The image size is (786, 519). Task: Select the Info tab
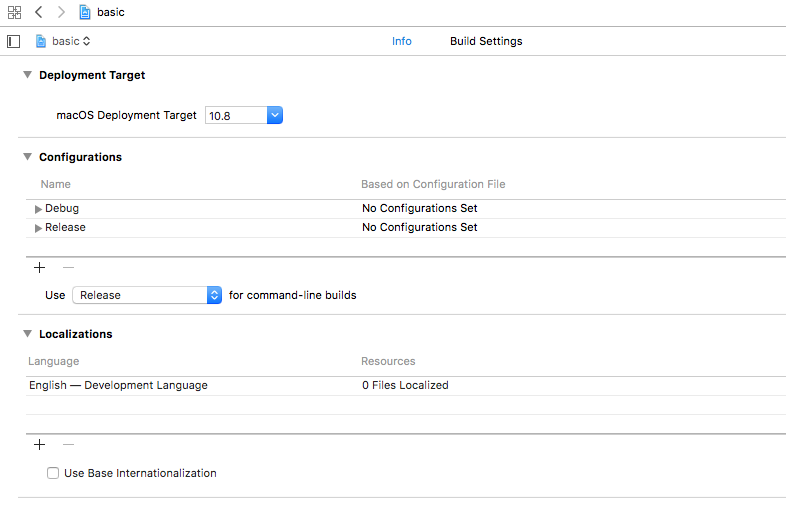coord(401,41)
